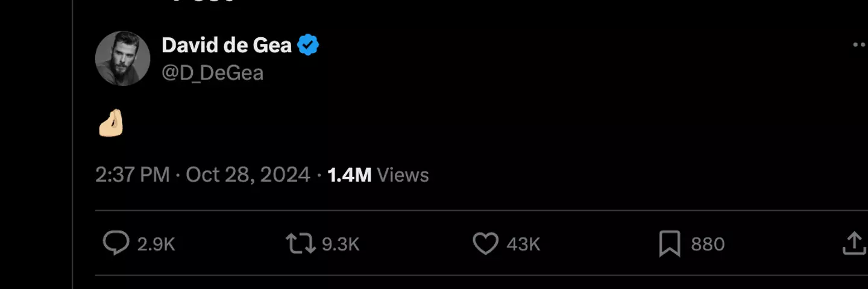Click the partially visible Post heading at top
The height and width of the screenshot is (289, 868).
(x=202, y=2)
